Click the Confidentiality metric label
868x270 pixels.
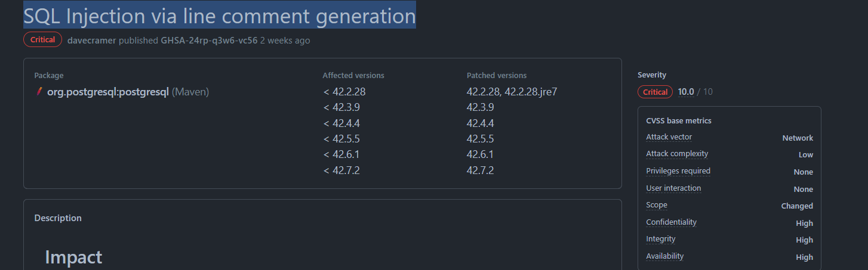tap(671, 222)
